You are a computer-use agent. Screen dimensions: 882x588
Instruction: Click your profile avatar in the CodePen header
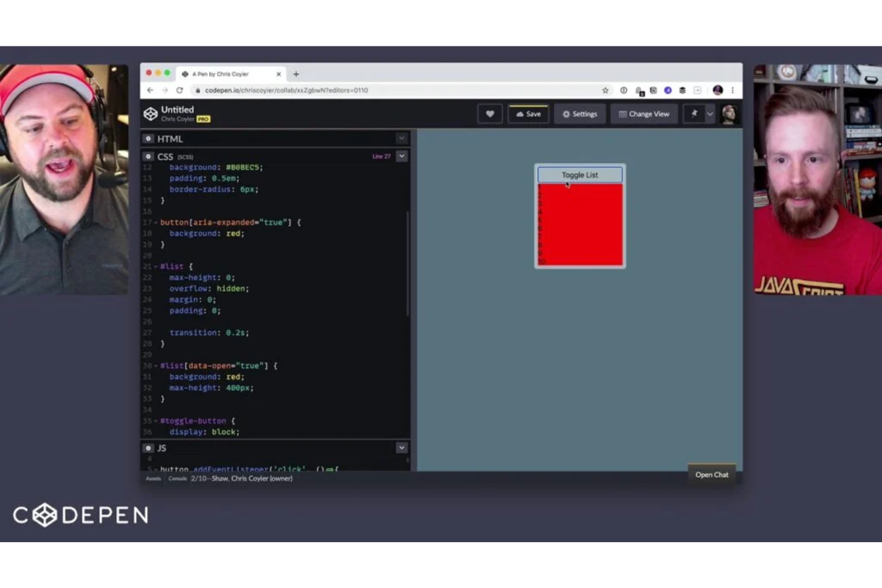click(x=729, y=114)
